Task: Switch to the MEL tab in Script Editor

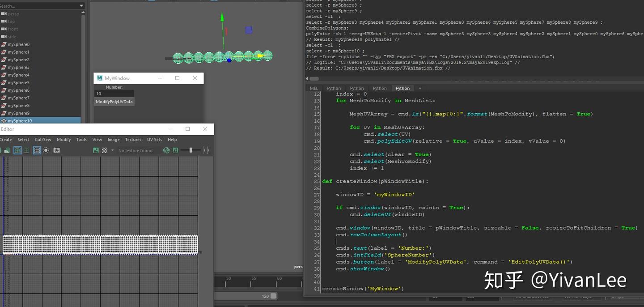Action: pos(314,88)
